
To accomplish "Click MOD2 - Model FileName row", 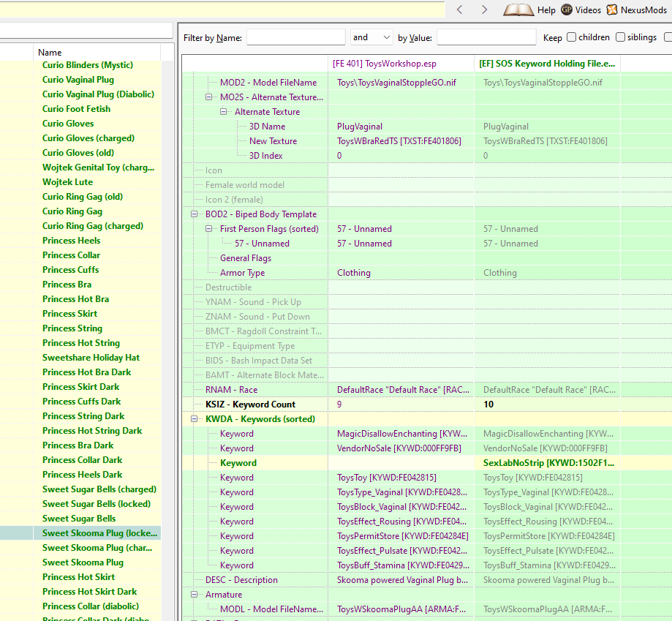I will point(268,82).
